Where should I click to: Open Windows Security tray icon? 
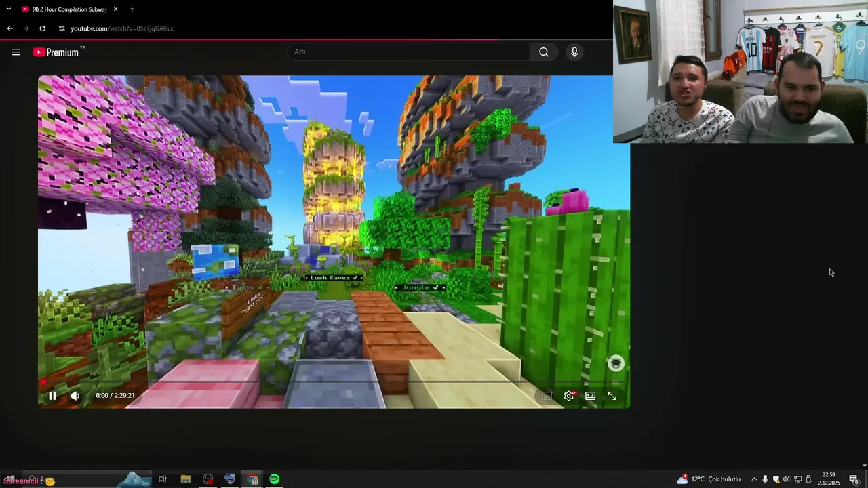(x=776, y=479)
